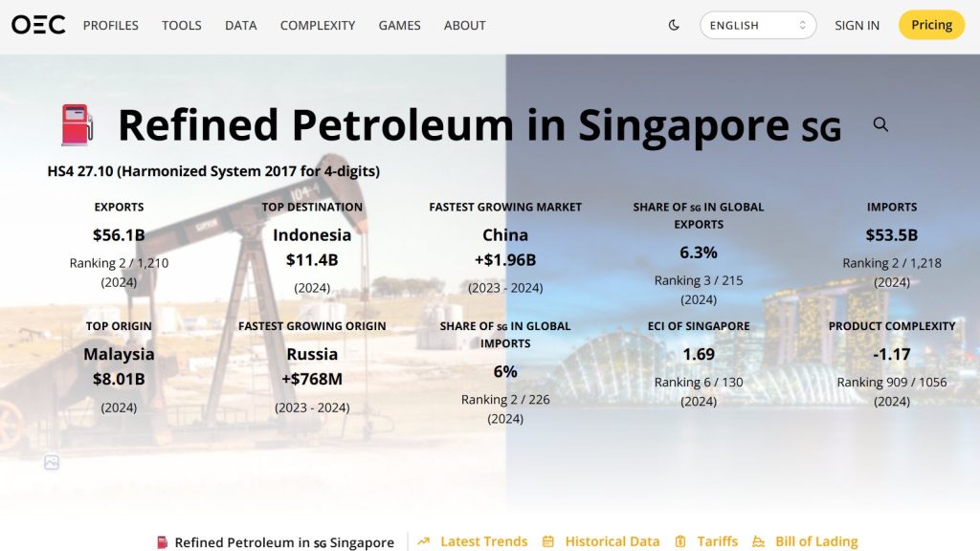Click the Bill of Lading ship icon
The width and height of the screenshot is (980, 551).
click(758, 541)
